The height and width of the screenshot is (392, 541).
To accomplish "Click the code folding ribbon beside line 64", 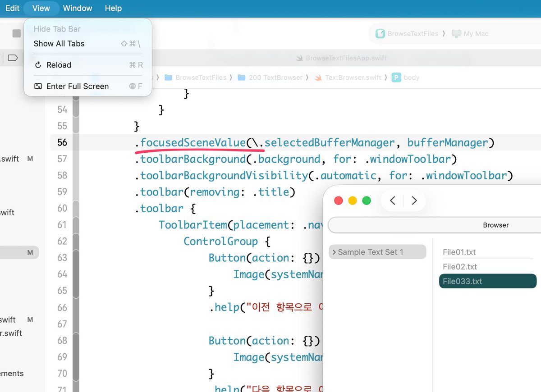I will click(x=76, y=274).
